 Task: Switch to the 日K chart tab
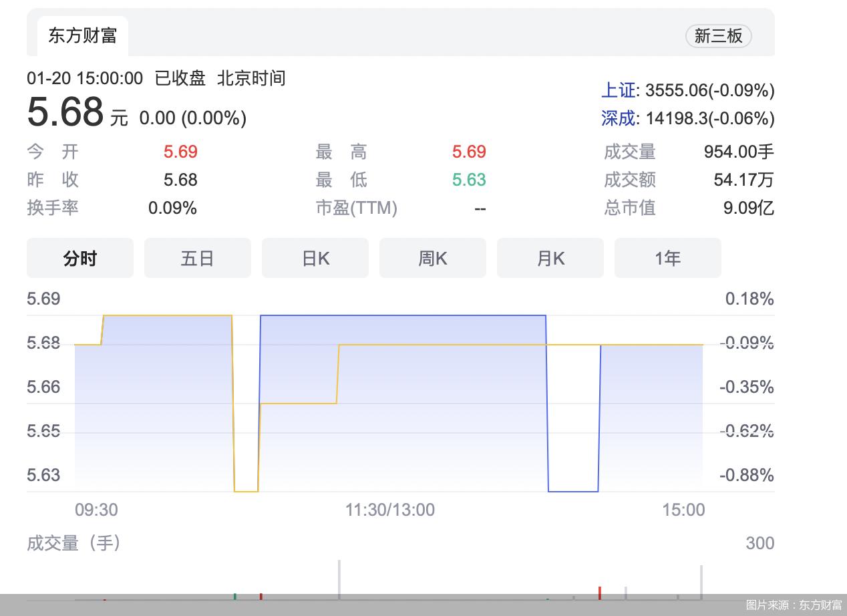315,258
